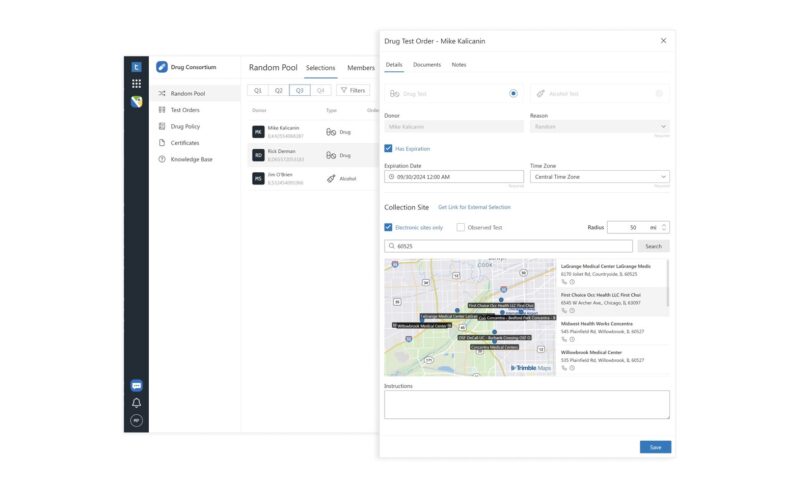The width and height of the screenshot is (810, 480).
Task: Click Get Link for External Selection
Action: pos(474,207)
